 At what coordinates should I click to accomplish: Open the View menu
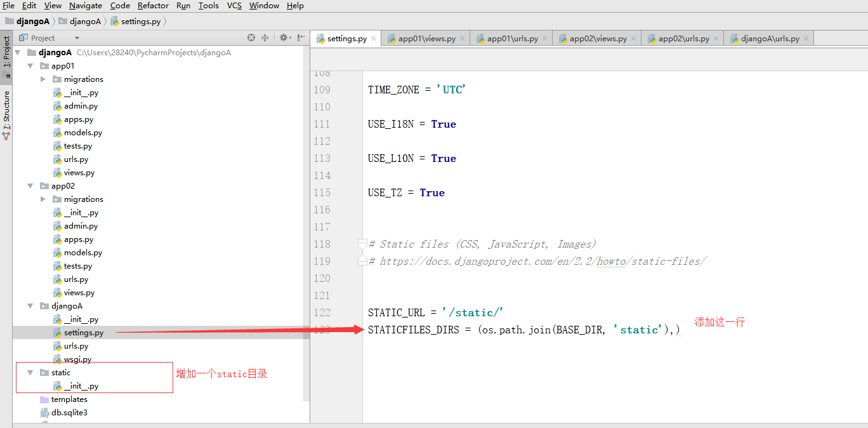point(53,6)
